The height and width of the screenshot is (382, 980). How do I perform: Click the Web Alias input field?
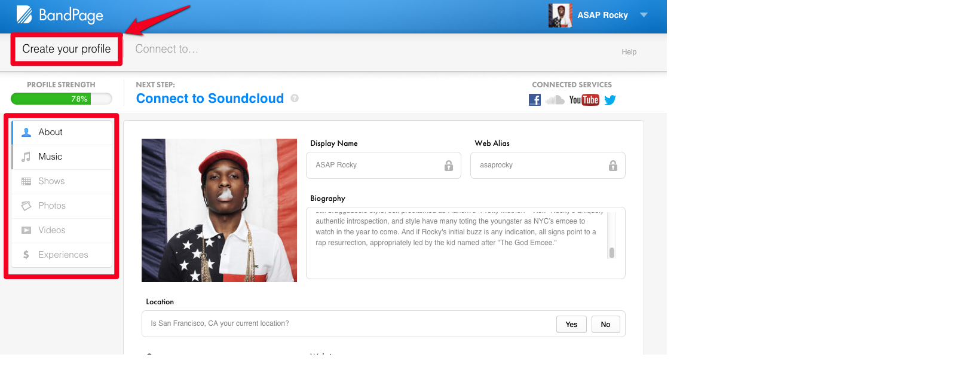pos(548,165)
